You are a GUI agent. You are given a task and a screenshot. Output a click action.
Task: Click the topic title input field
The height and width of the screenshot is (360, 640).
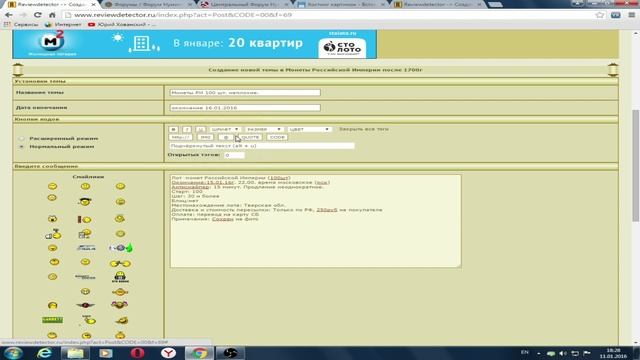tap(245, 93)
